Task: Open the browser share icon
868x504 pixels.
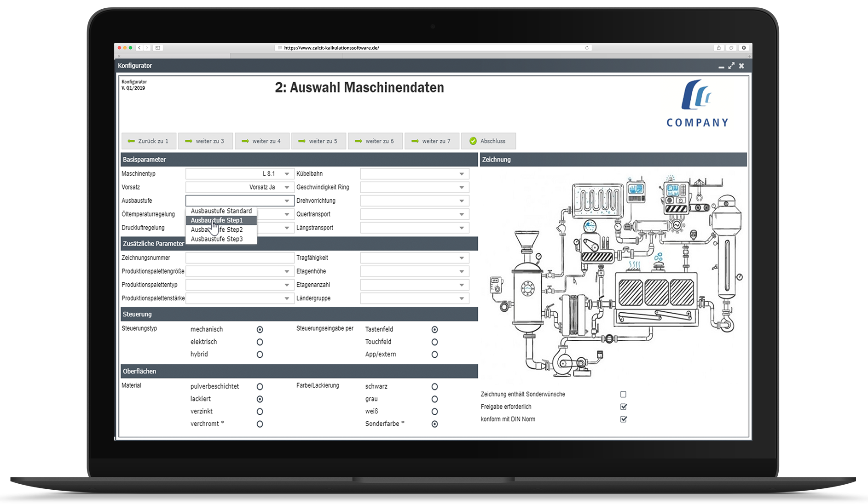Action: click(718, 48)
